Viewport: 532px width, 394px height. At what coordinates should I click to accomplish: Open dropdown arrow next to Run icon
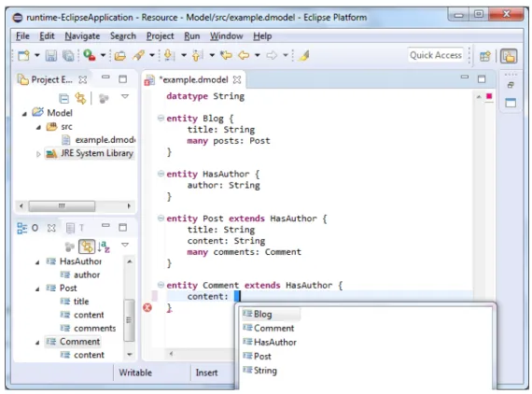(103, 55)
